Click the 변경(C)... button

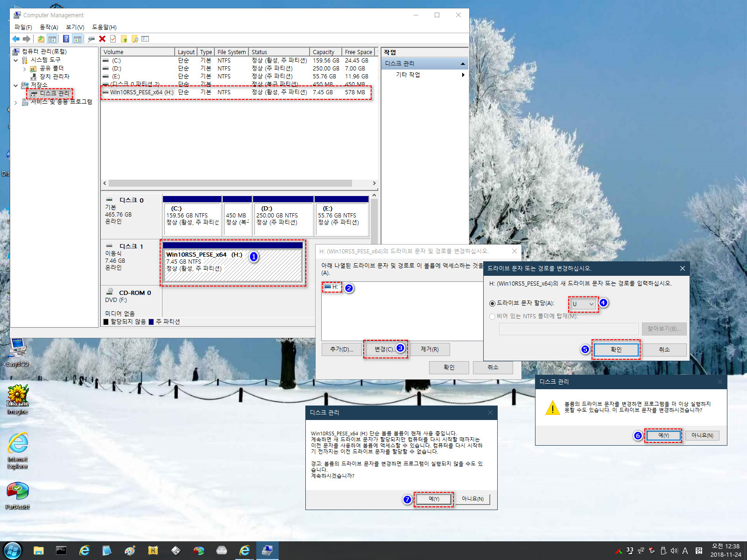[x=386, y=349]
